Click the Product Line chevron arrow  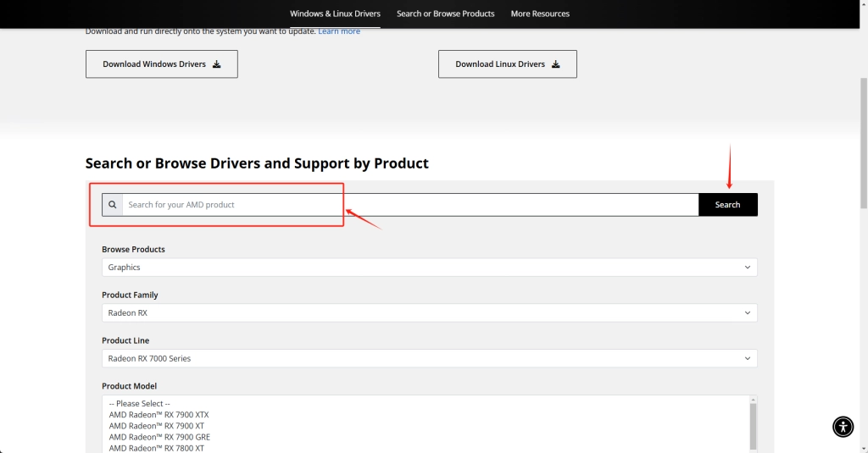pyautogui.click(x=748, y=358)
